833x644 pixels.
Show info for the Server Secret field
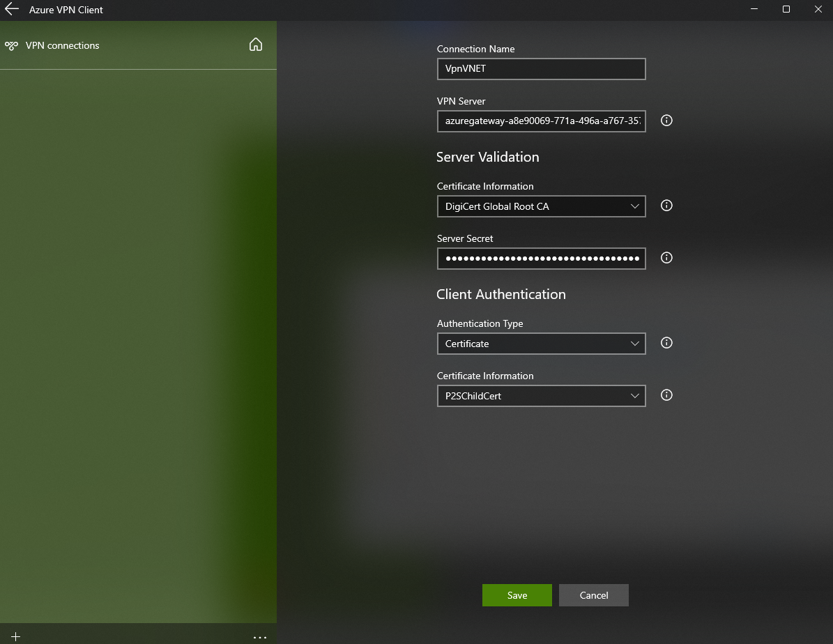(x=666, y=258)
